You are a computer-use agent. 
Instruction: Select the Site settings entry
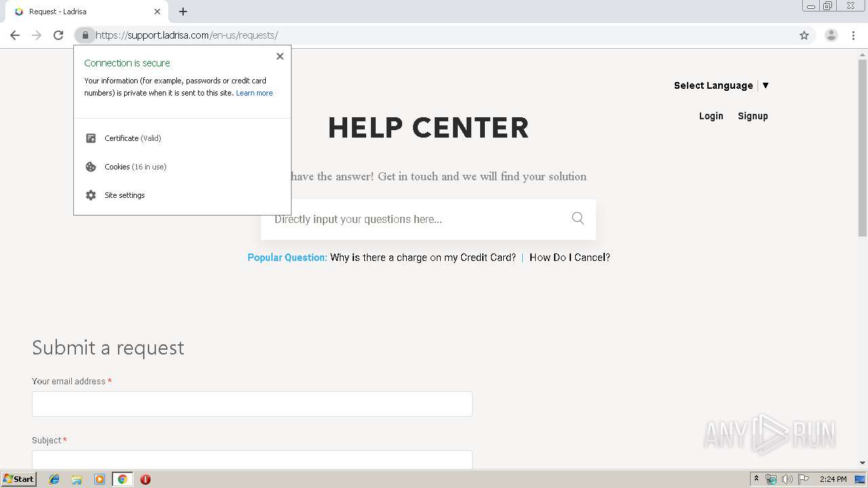click(x=182, y=195)
